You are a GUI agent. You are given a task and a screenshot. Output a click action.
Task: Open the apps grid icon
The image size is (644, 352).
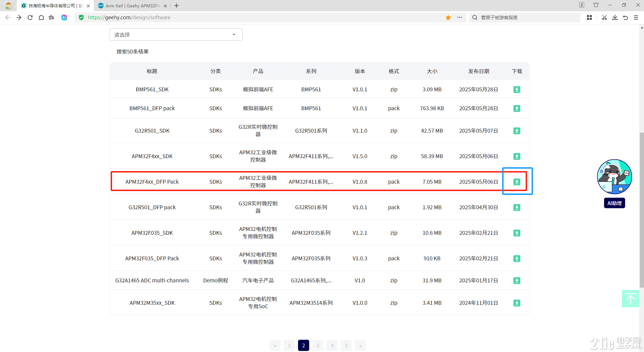[589, 17]
